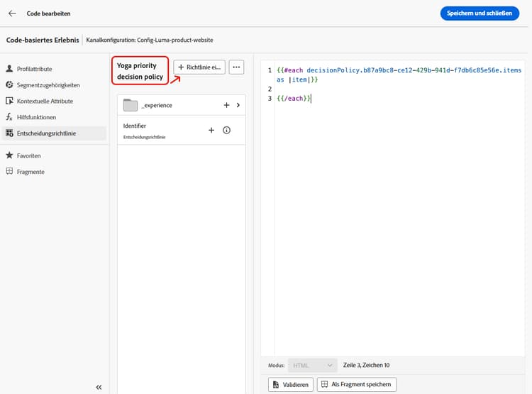Select Entscheidungsrichtlinie in the sidebar

coord(55,133)
